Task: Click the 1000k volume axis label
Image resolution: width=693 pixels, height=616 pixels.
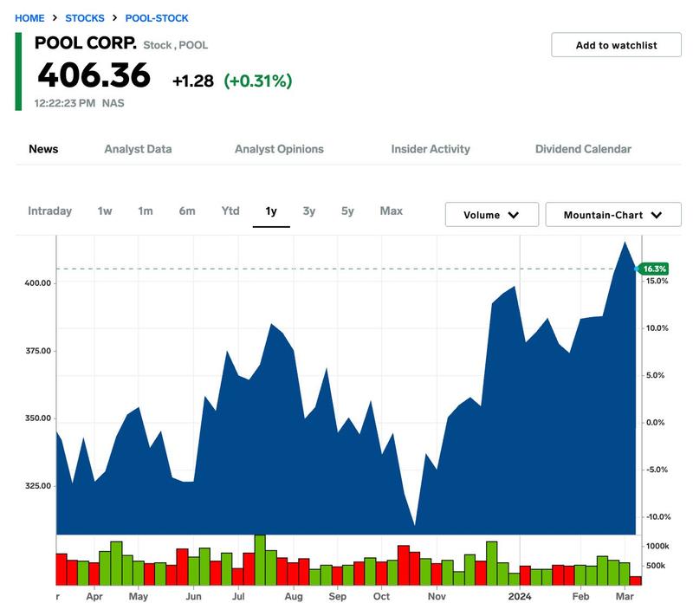Action: coord(657,546)
